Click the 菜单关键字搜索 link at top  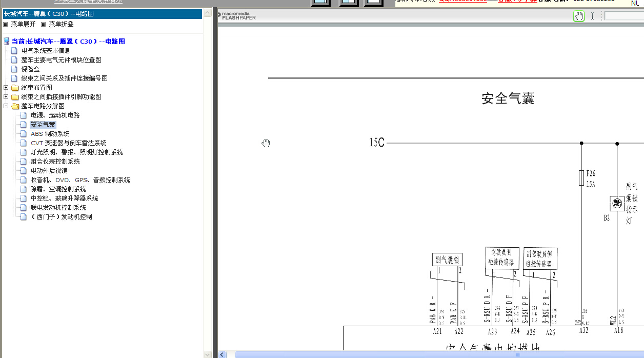click(88, 2)
